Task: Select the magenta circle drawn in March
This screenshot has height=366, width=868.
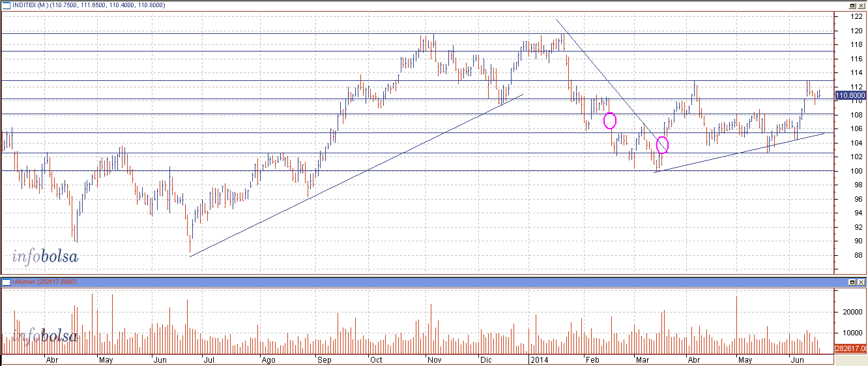Action: point(663,145)
